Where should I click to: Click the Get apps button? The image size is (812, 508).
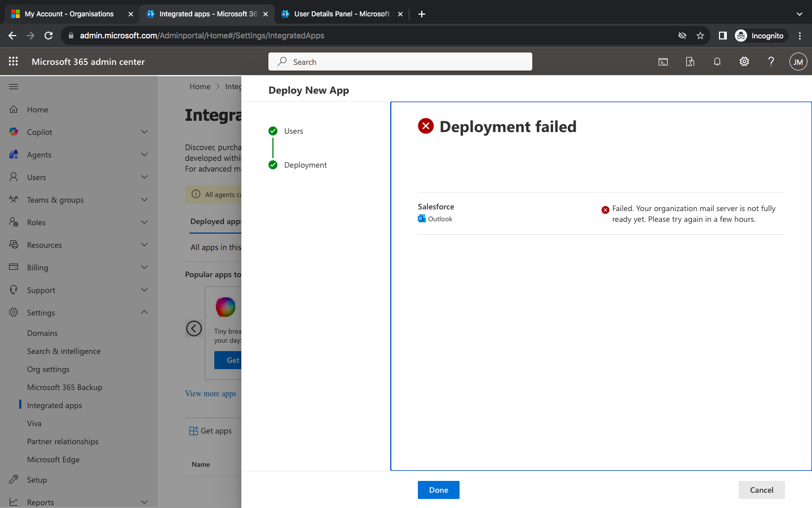[210, 431]
